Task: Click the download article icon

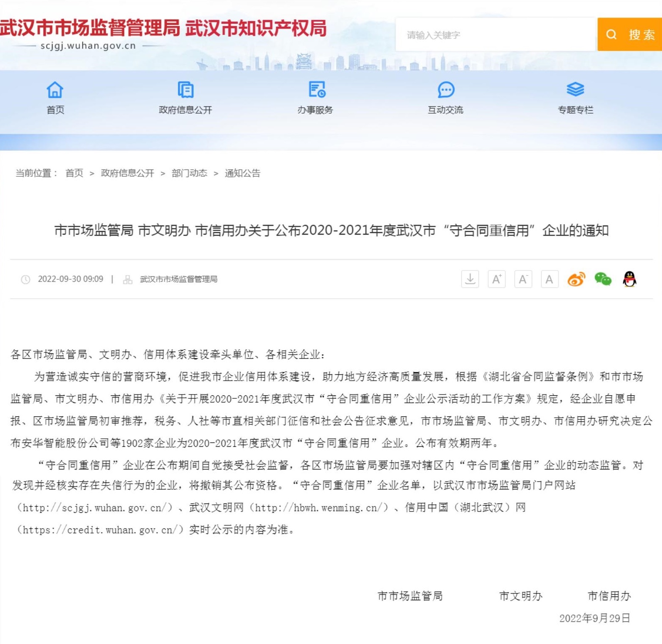Action: (x=470, y=279)
